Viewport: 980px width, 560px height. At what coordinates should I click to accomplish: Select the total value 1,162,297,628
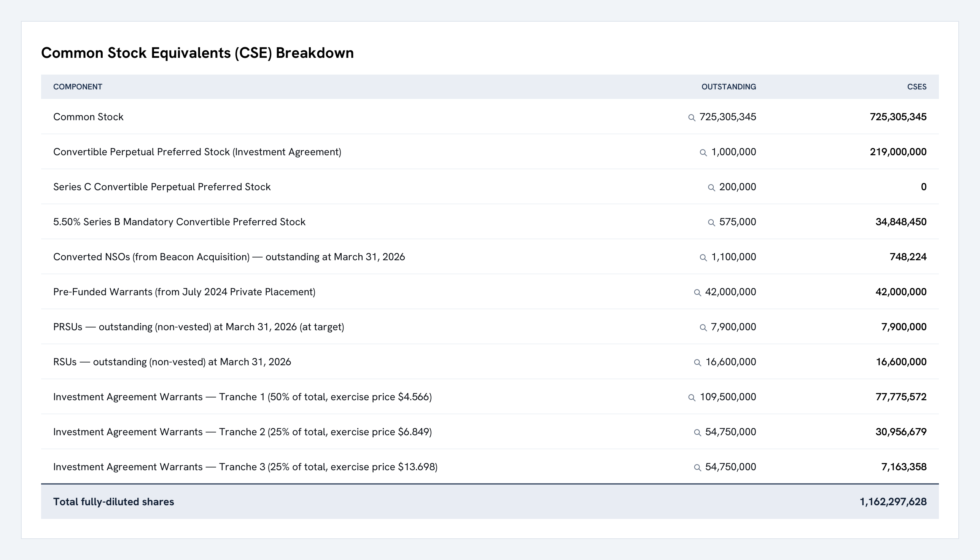point(893,502)
